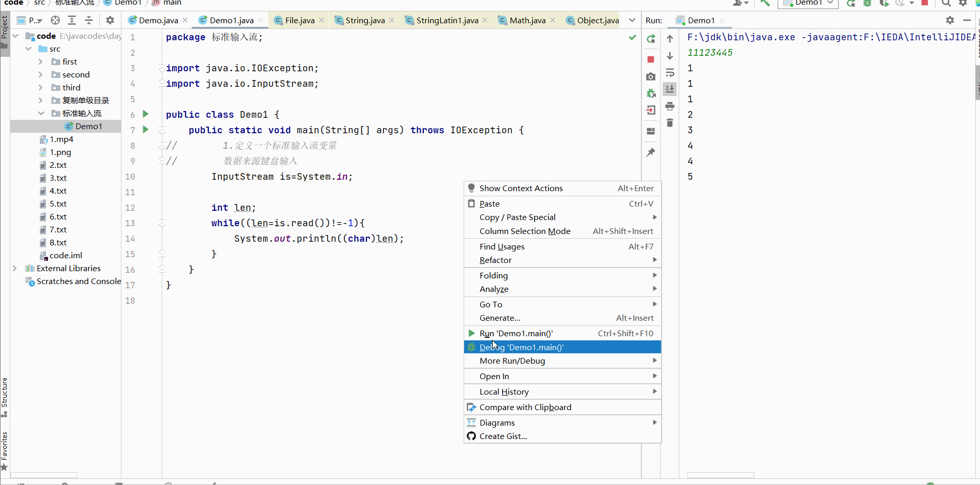Open Project panel options gear

pyautogui.click(x=110, y=20)
